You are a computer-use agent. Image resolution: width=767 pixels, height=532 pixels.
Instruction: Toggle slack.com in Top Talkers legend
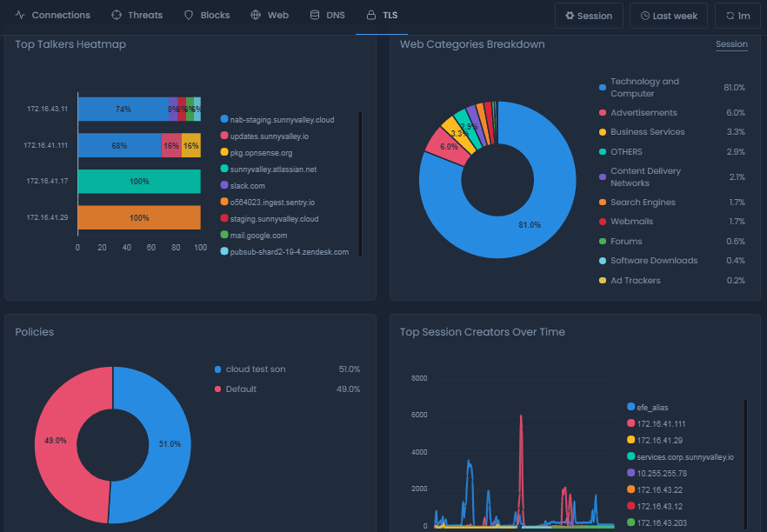click(x=245, y=185)
